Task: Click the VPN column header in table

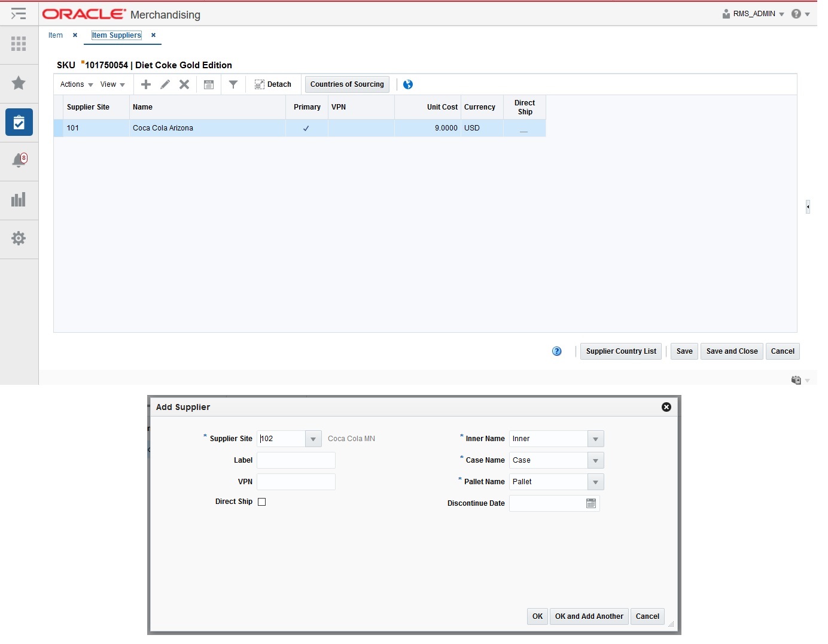Action: tap(361, 107)
